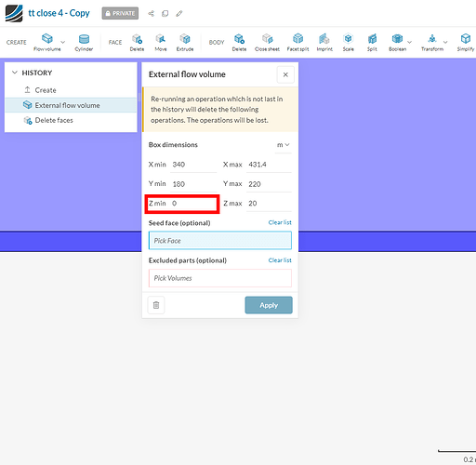Select the Scale tool
This screenshot has height=465, width=476.
(349, 43)
